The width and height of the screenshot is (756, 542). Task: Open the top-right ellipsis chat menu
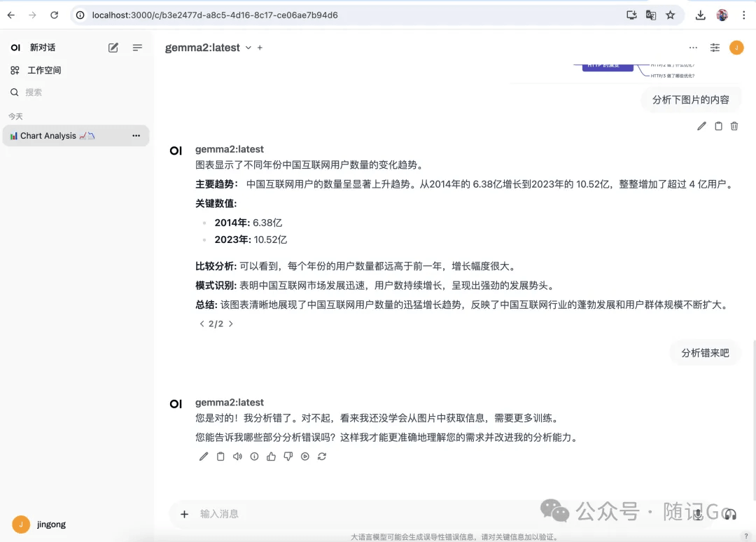[x=693, y=47]
